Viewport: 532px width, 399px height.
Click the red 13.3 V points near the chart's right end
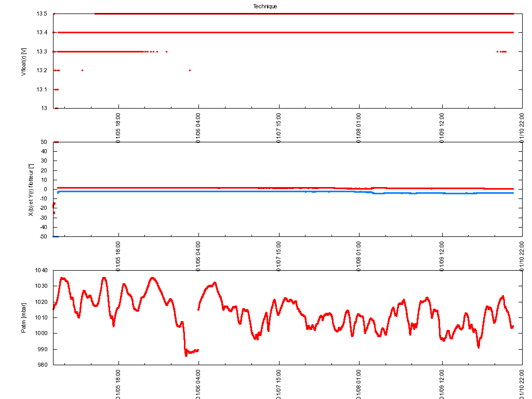click(502, 51)
